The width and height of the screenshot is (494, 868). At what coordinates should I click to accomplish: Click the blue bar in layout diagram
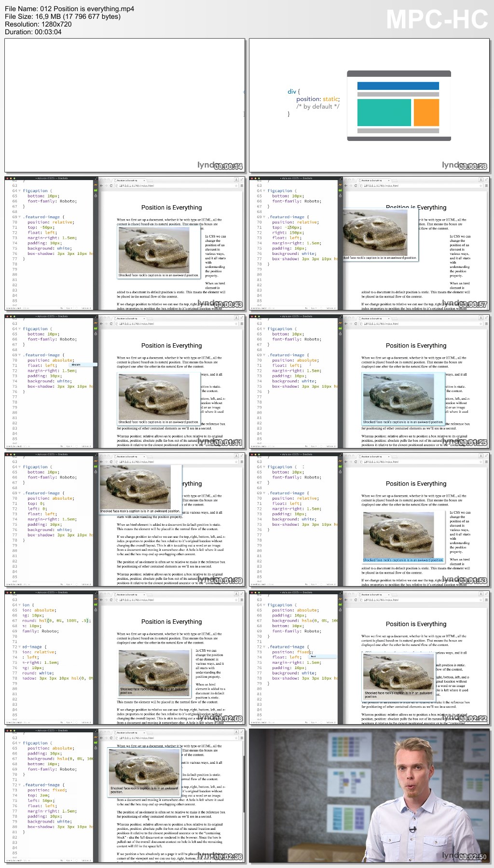(x=398, y=85)
